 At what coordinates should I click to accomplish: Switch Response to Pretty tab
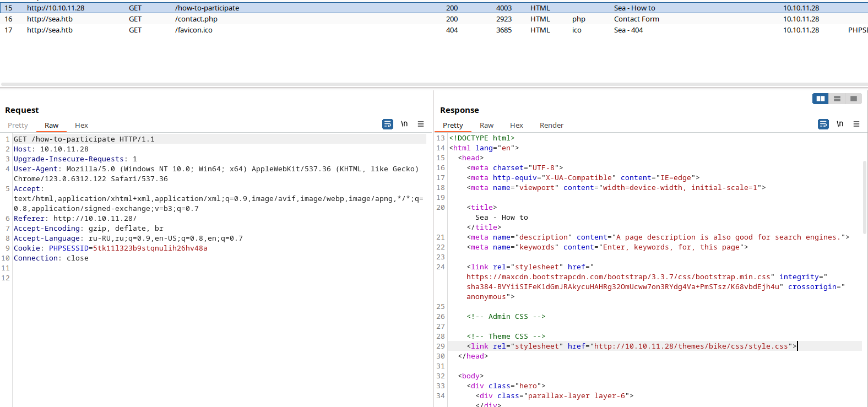pos(453,126)
